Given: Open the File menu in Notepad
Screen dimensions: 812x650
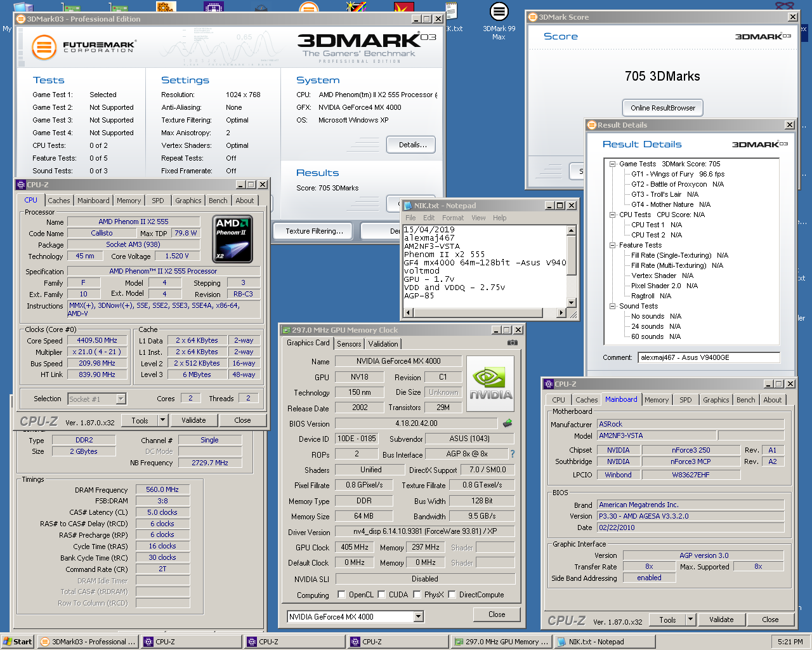Looking at the screenshot, I should point(410,218).
